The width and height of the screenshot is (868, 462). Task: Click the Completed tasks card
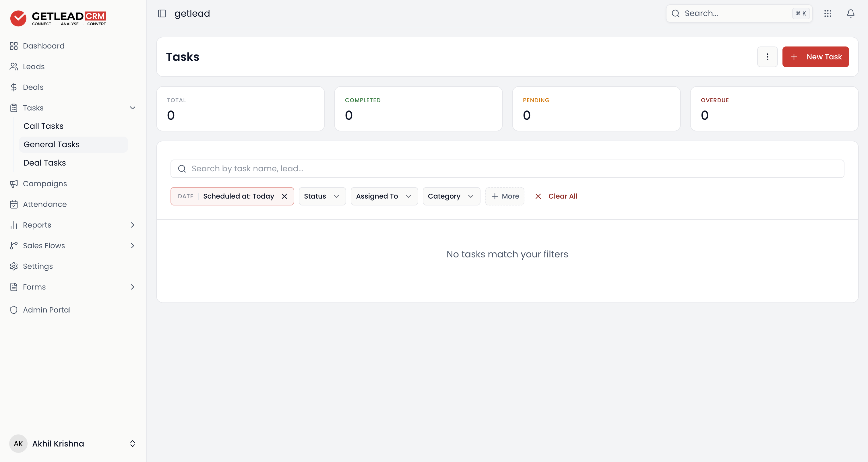pos(418,109)
